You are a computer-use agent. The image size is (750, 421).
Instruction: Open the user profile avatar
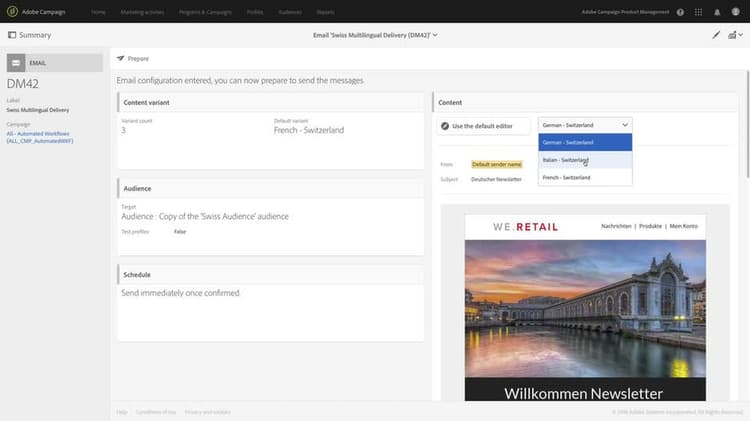pos(736,12)
